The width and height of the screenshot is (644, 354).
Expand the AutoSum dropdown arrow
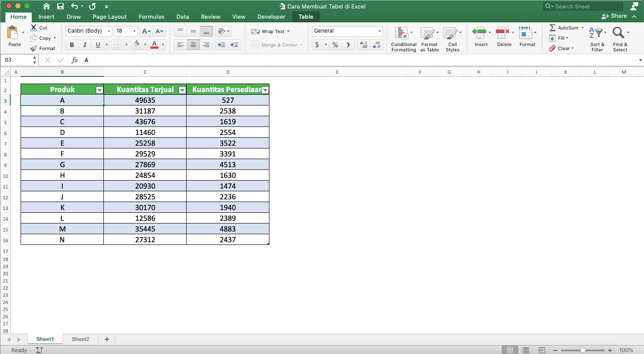coord(582,28)
